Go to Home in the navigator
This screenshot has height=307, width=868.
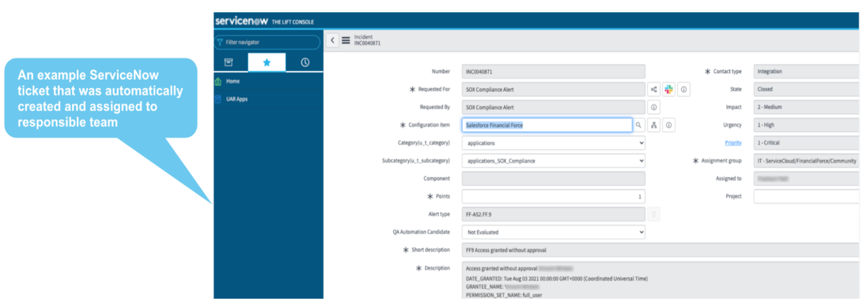coord(233,81)
